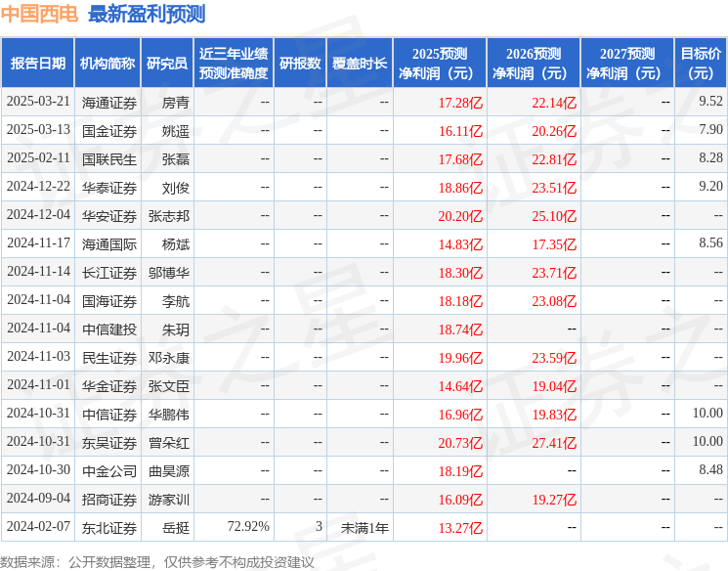The image size is (728, 571).
Task: Select the 17.28亿 profit forecast
Action: 460,103
